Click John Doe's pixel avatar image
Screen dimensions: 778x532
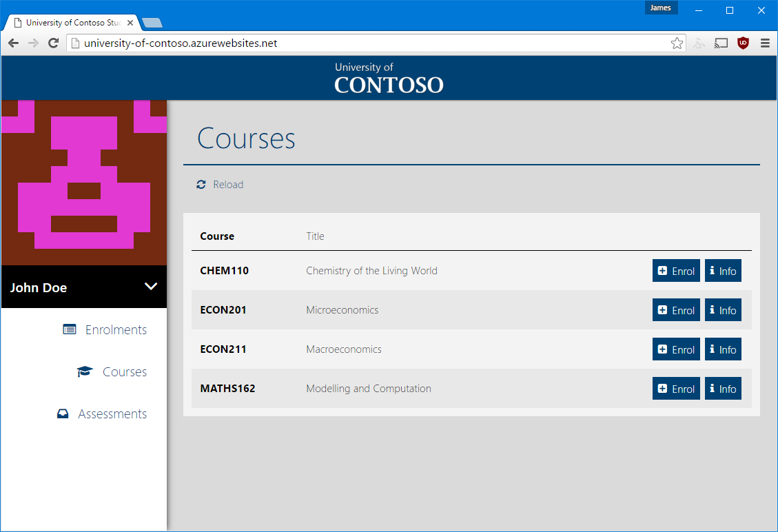(84, 183)
